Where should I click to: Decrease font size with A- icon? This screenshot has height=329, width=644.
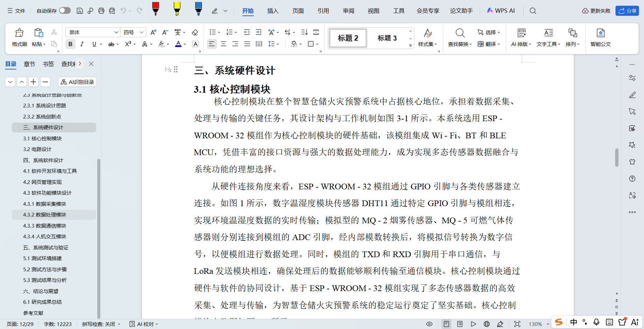165,32
